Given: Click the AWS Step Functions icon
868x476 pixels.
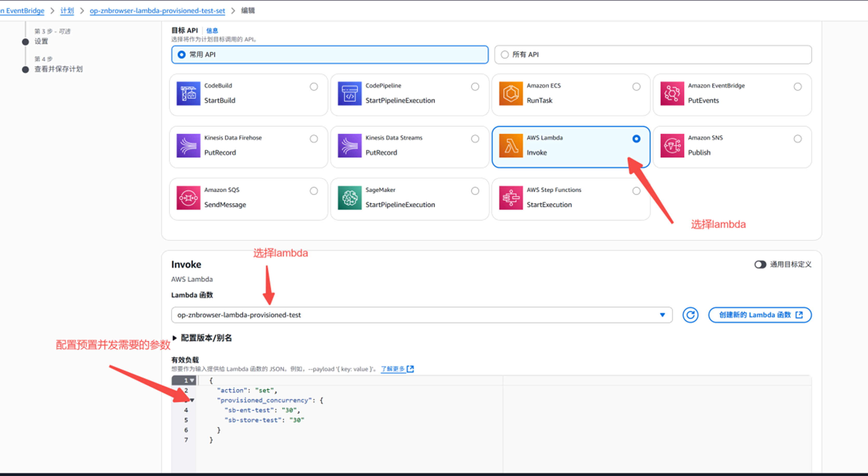Looking at the screenshot, I should pos(511,198).
